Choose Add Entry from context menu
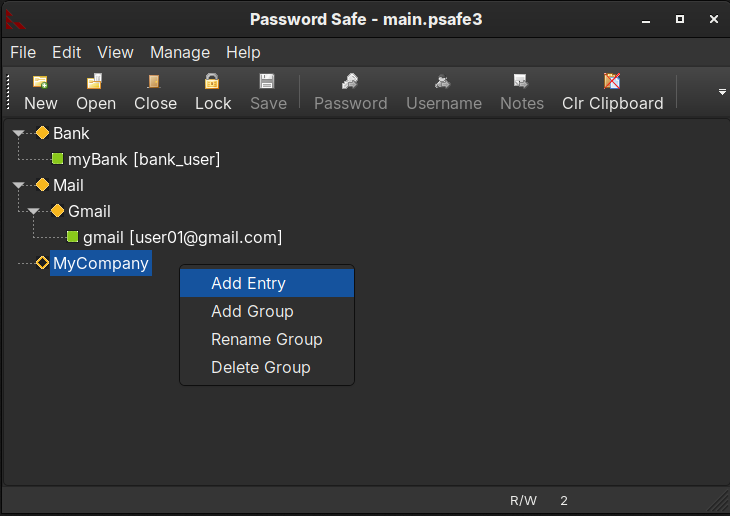This screenshot has height=516, width=730. [267, 283]
